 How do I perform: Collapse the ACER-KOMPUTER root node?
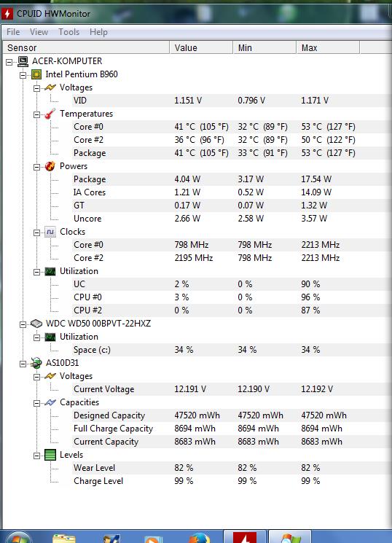(x=9, y=63)
